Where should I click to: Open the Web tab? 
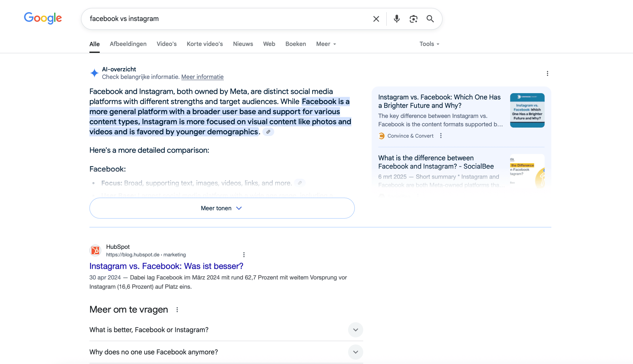[x=269, y=44]
